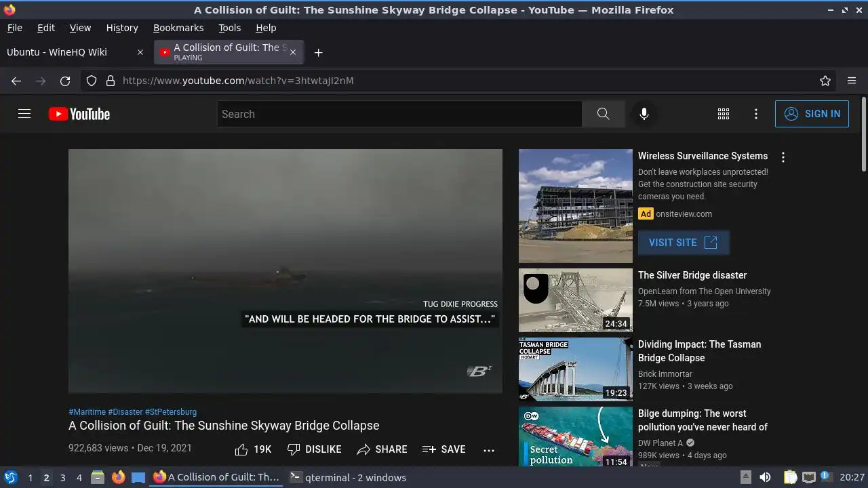Open a new Firefox tab
Image resolution: width=868 pixels, height=488 pixels.
point(318,52)
